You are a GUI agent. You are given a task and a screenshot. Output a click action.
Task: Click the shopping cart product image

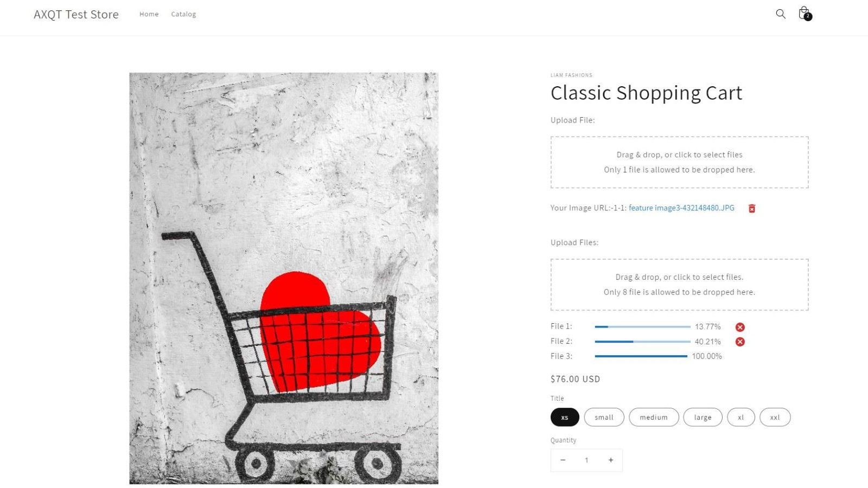coord(284,278)
